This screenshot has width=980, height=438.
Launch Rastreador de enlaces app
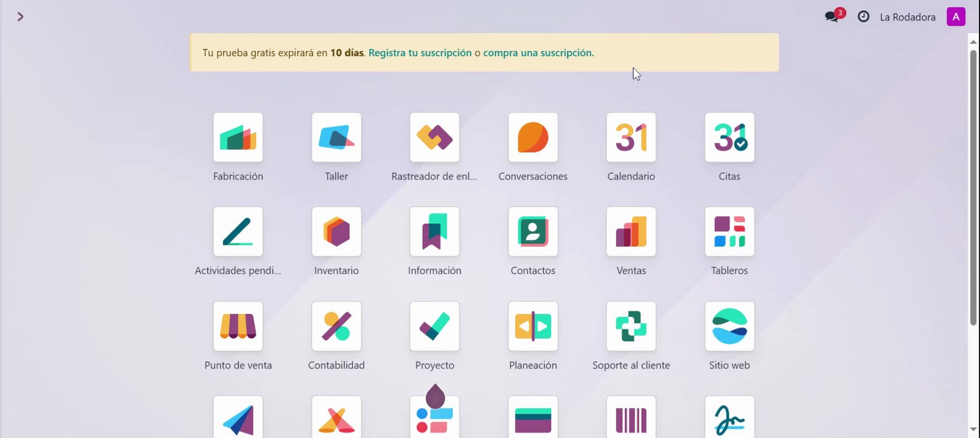[x=434, y=137]
